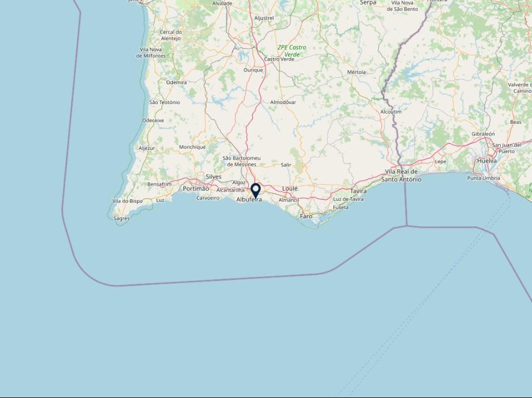Image resolution: width=532 pixels, height=398 pixels.
Task: Click the Portimão city label
Action: pos(196,189)
